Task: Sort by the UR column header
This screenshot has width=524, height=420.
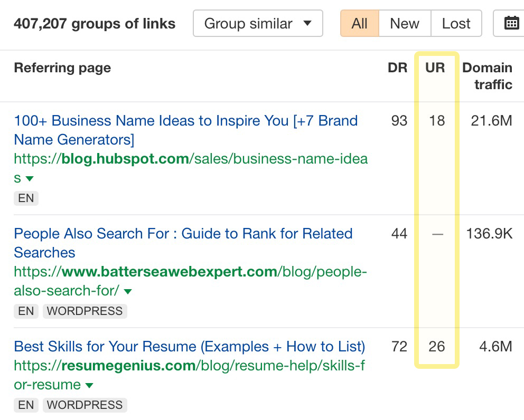Action: (436, 68)
